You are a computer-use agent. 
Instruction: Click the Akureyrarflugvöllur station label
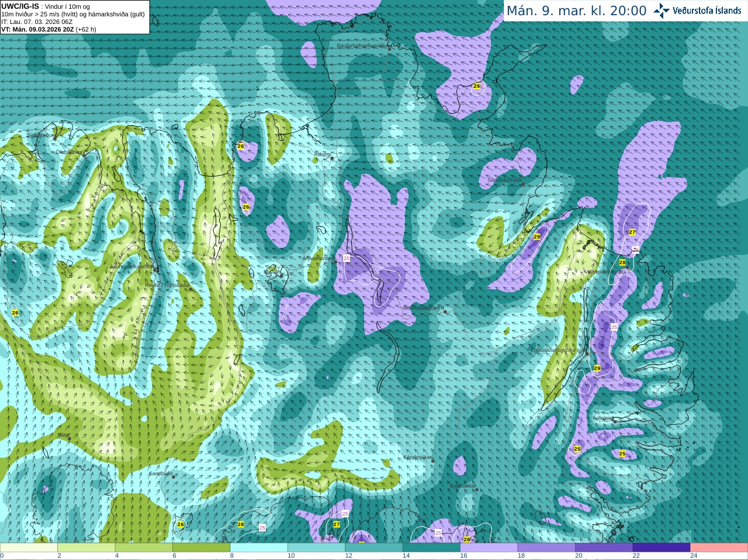pyautogui.click(x=131, y=266)
